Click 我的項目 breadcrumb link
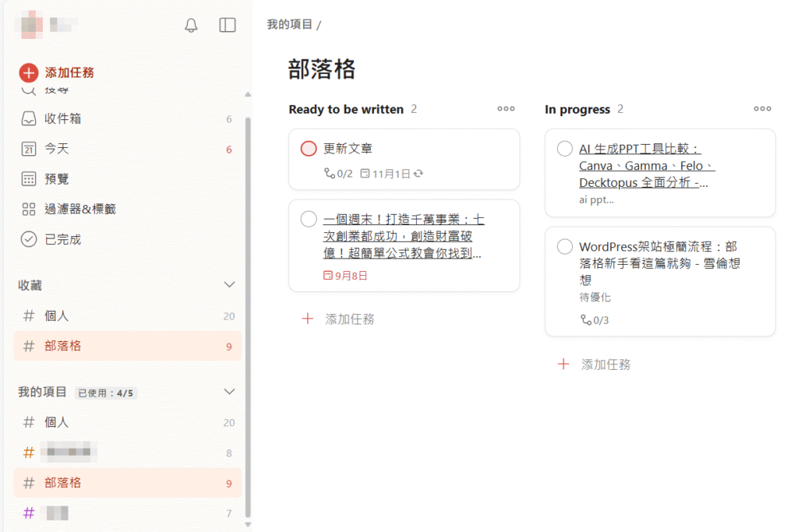The height and width of the screenshot is (532, 798). (289, 24)
